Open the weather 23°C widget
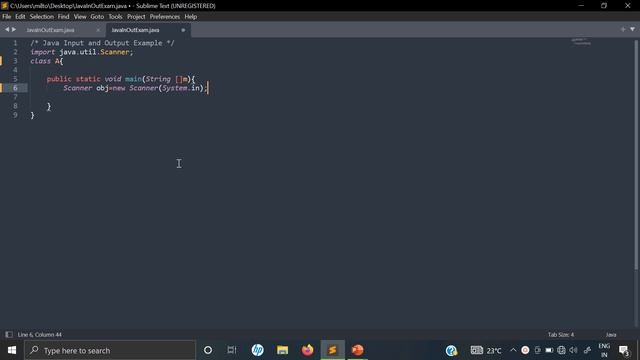This screenshot has width=640, height=360. [x=486, y=350]
